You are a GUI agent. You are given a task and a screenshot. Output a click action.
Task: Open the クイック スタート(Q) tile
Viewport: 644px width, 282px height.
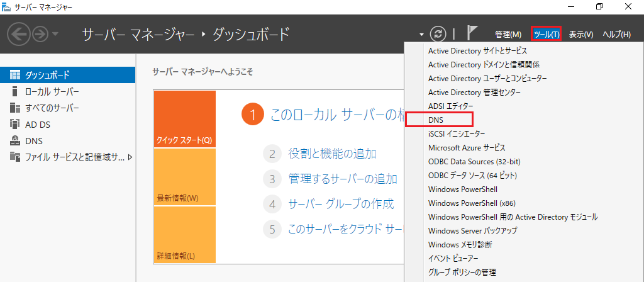tap(184, 119)
